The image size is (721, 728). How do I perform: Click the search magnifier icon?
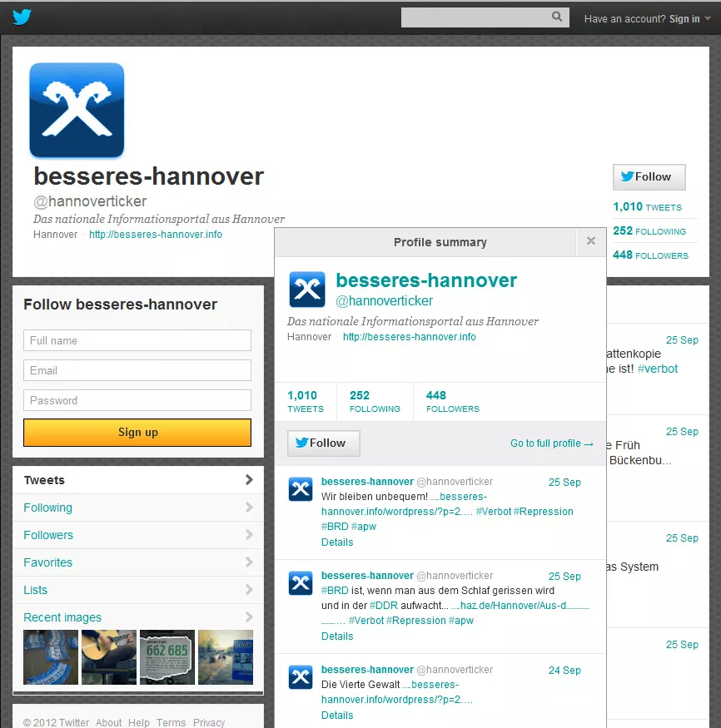point(556,17)
